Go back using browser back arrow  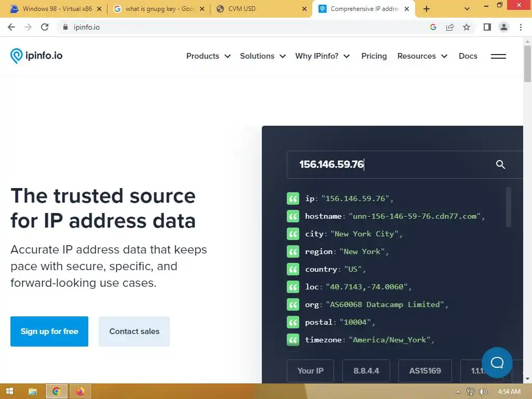tap(11, 27)
